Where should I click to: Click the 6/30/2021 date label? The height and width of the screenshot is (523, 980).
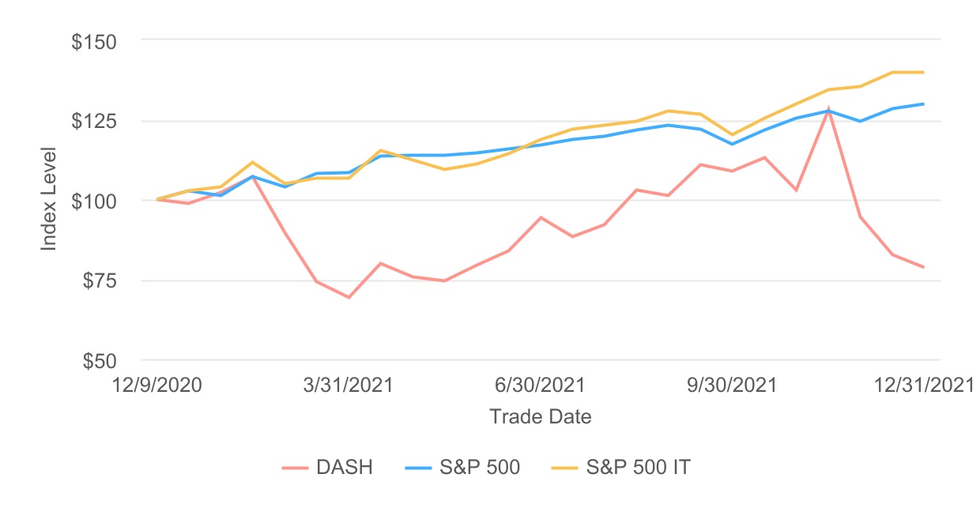coord(541,385)
